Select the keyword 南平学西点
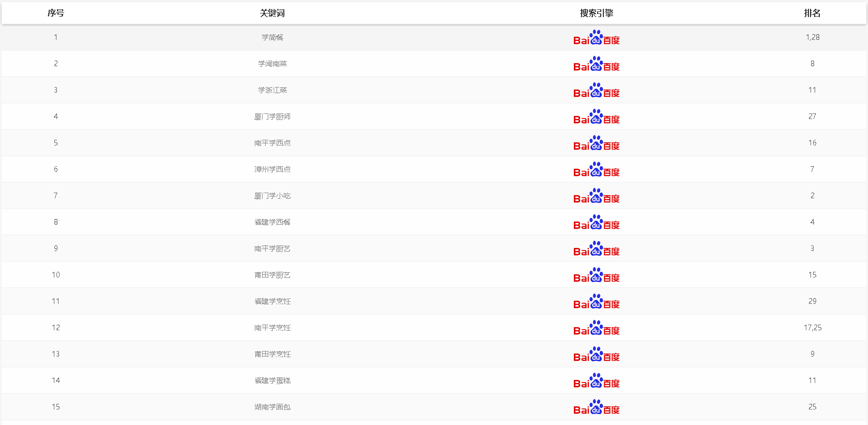Image resolution: width=868 pixels, height=425 pixels. [x=272, y=143]
